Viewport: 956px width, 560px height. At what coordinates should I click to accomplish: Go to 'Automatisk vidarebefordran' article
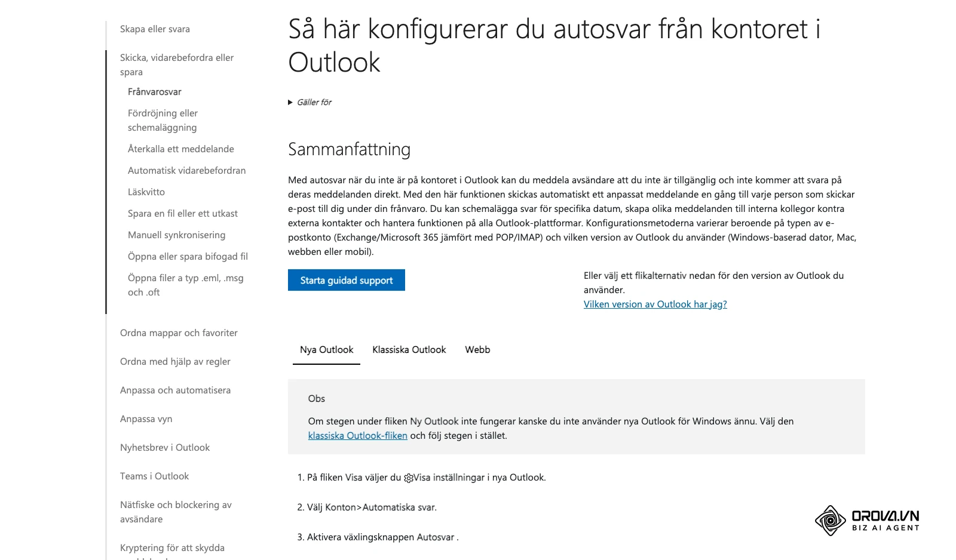pos(186,170)
